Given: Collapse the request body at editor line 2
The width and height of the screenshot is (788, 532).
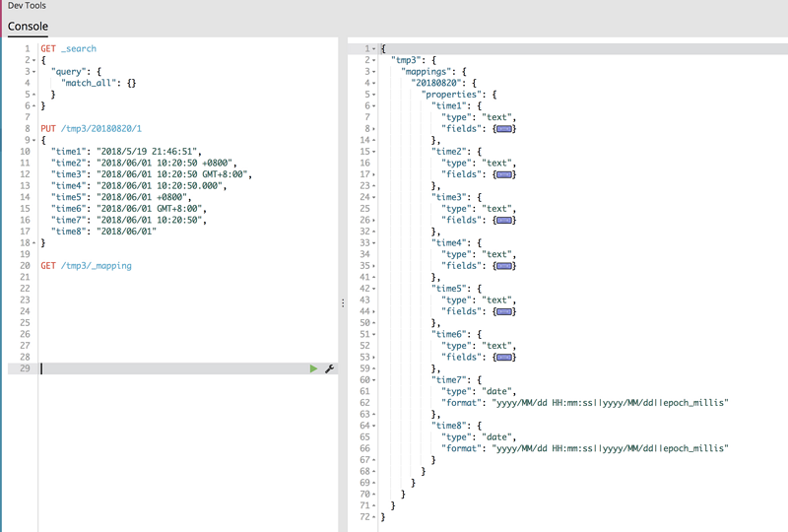Looking at the screenshot, I should [33, 60].
